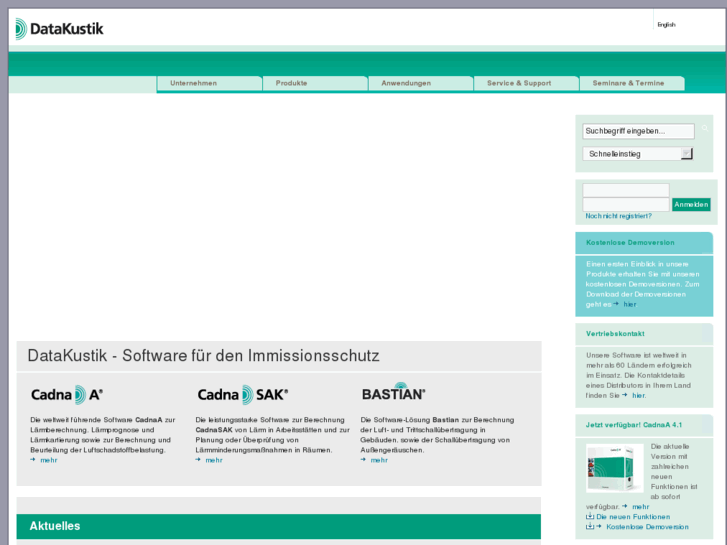The width and height of the screenshot is (727, 545).
Task: Open the Unternehmen menu tab
Action: coord(209,83)
